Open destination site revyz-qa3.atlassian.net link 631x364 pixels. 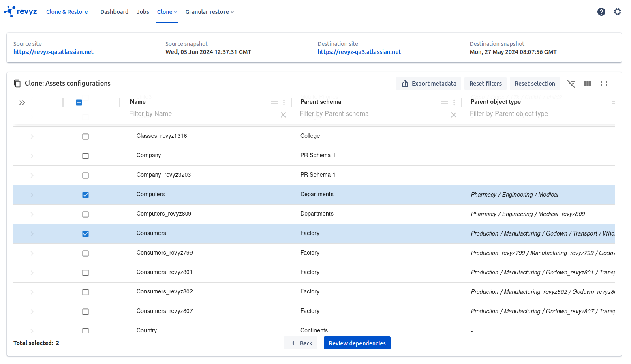pyautogui.click(x=359, y=52)
